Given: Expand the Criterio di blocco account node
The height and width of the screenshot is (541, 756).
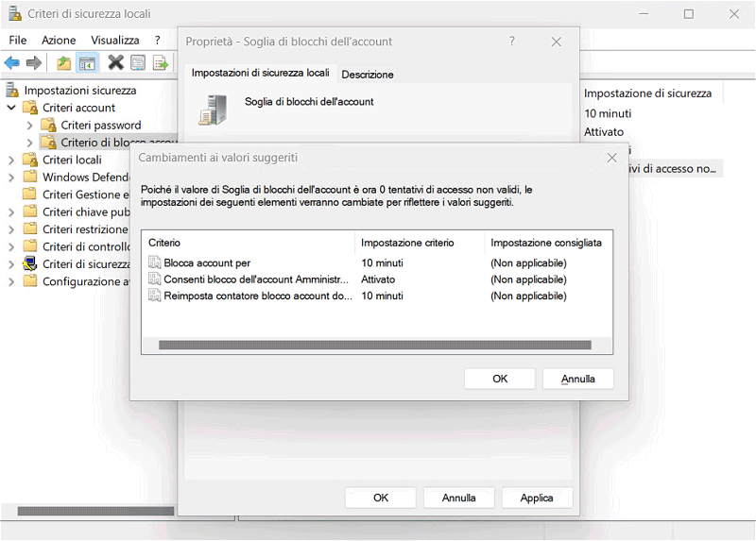Looking at the screenshot, I should 30,143.
